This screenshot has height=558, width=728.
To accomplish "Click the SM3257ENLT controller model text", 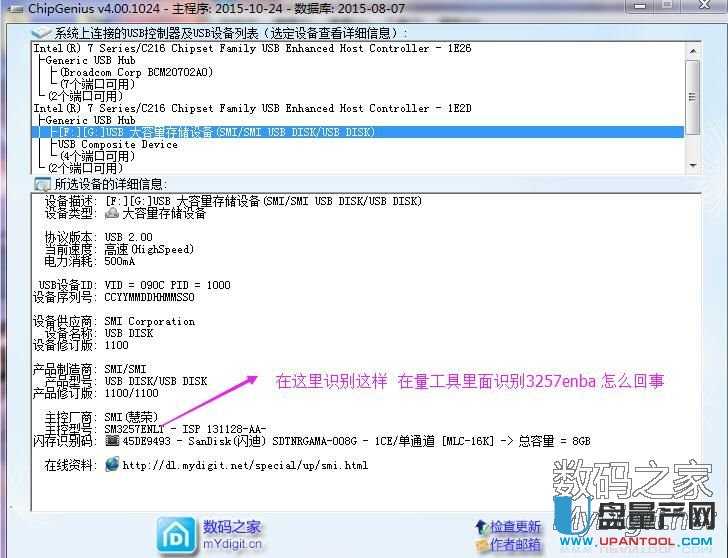I will 134,428.
